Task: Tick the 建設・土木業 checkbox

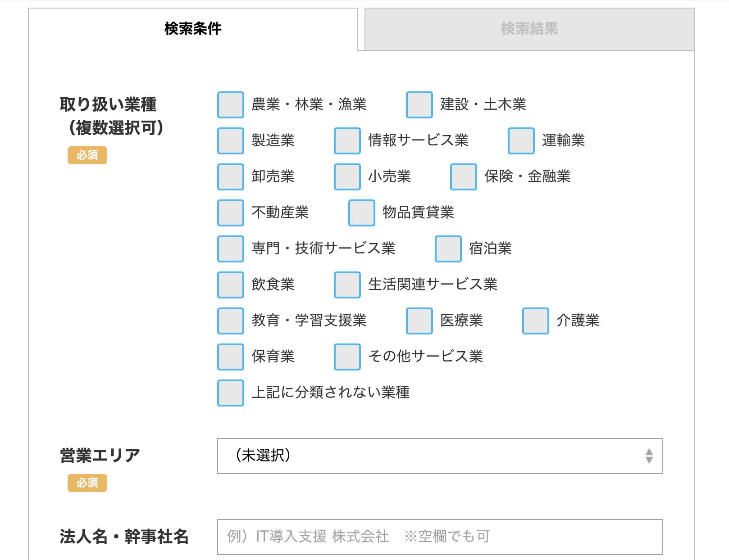Action: click(x=419, y=105)
